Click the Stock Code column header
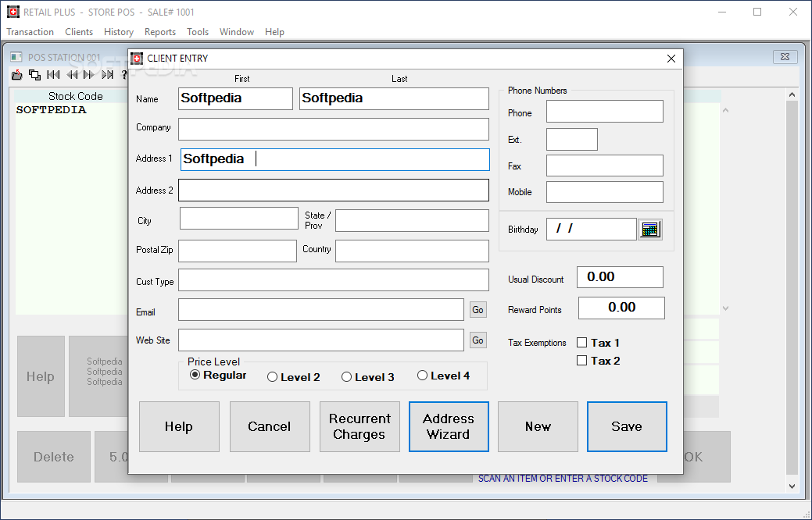 click(76, 96)
